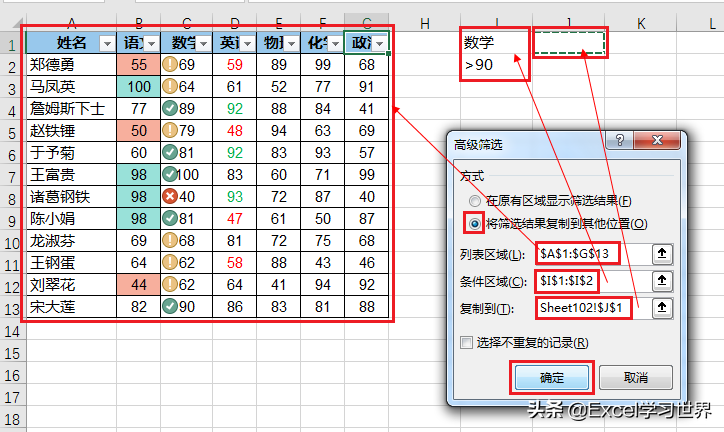The height and width of the screenshot is (432, 724).
Task: Click the help question mark in 高级筛选 dialog
Action: (620, 140)
